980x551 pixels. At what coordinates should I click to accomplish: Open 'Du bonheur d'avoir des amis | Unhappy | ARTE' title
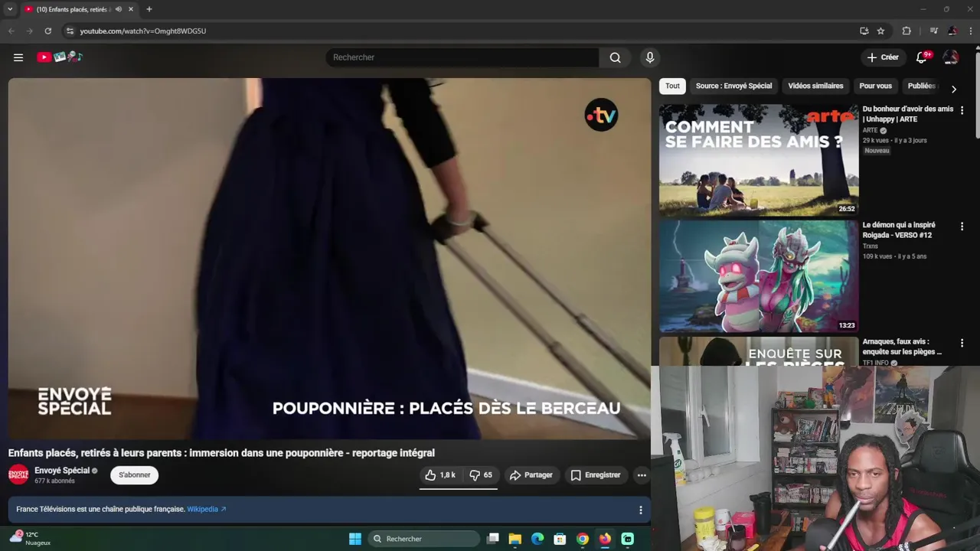point(907,114)
